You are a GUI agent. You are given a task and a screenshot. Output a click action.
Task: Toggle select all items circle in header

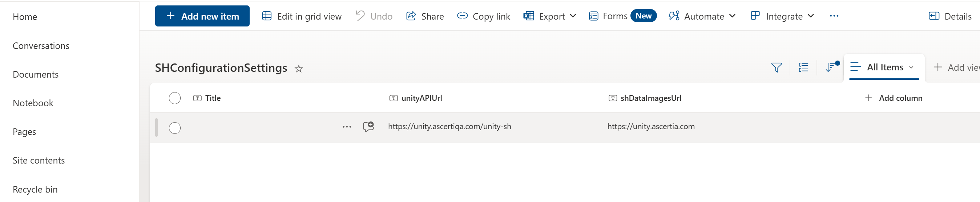175,98
